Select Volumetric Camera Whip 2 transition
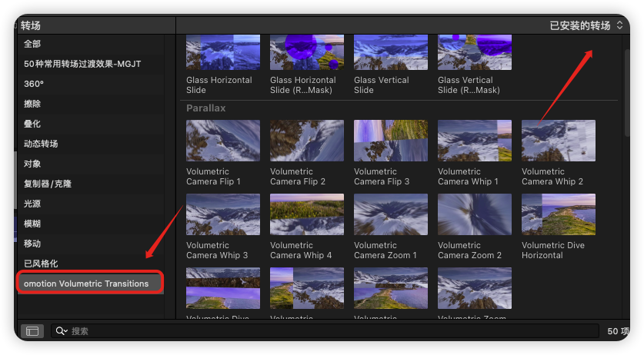 click(558, 141)
